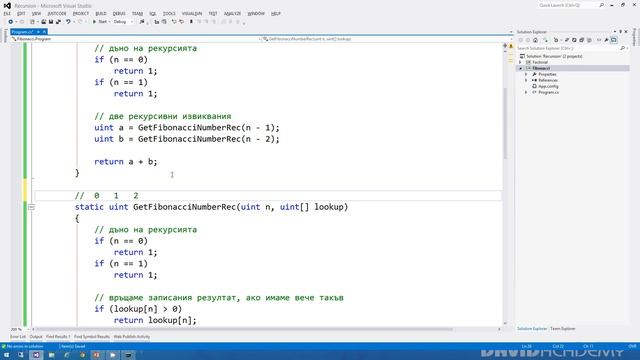Open the GetFibonacciNumberRec member dropdown

click(x=387, y=39)
